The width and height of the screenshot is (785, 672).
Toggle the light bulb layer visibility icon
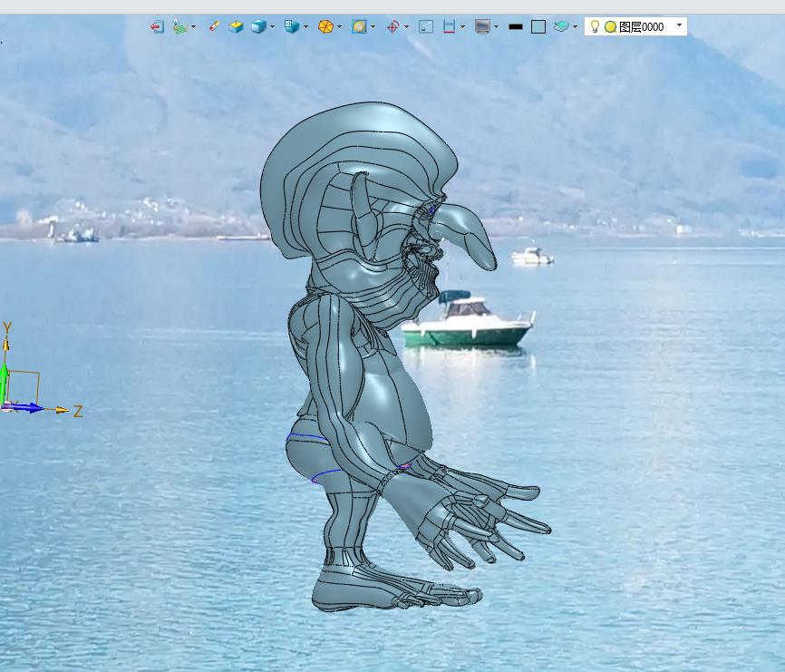coord(595,26)
